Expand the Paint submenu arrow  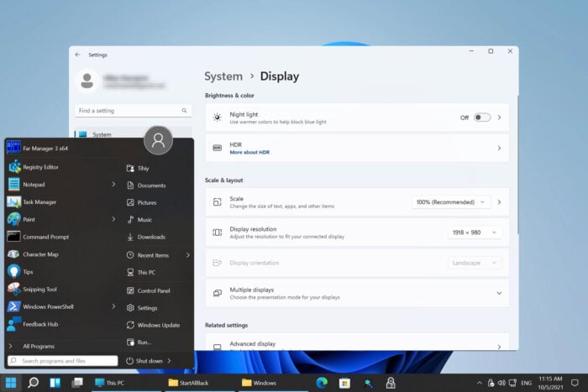pyautogui.click(x=113, y=219)
